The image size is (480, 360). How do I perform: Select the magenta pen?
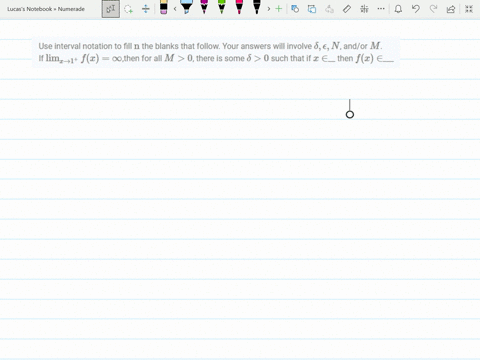pyautogui.click(x=204, y=7)
